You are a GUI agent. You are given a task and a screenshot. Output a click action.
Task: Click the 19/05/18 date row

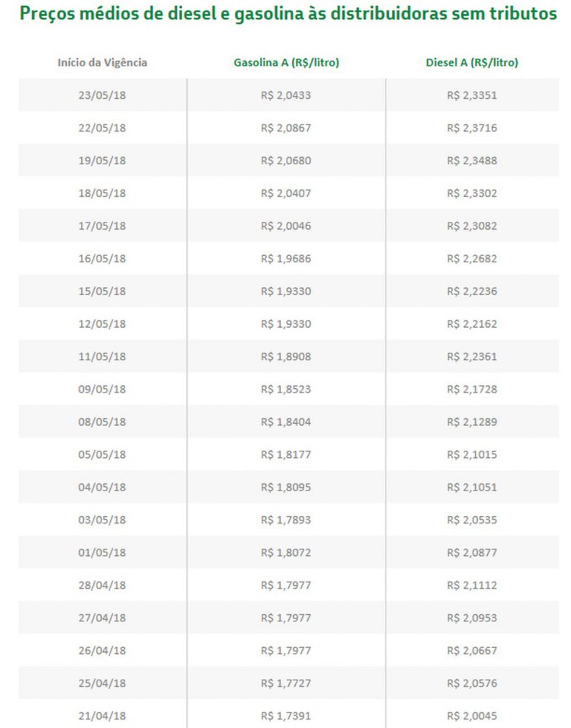[x=288, y=161]
